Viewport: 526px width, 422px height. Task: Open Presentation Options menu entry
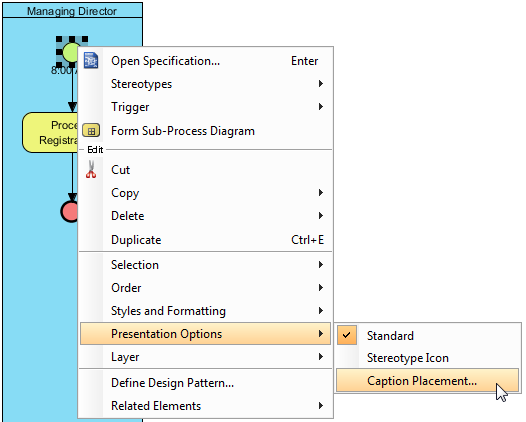(x=205, y=334)
